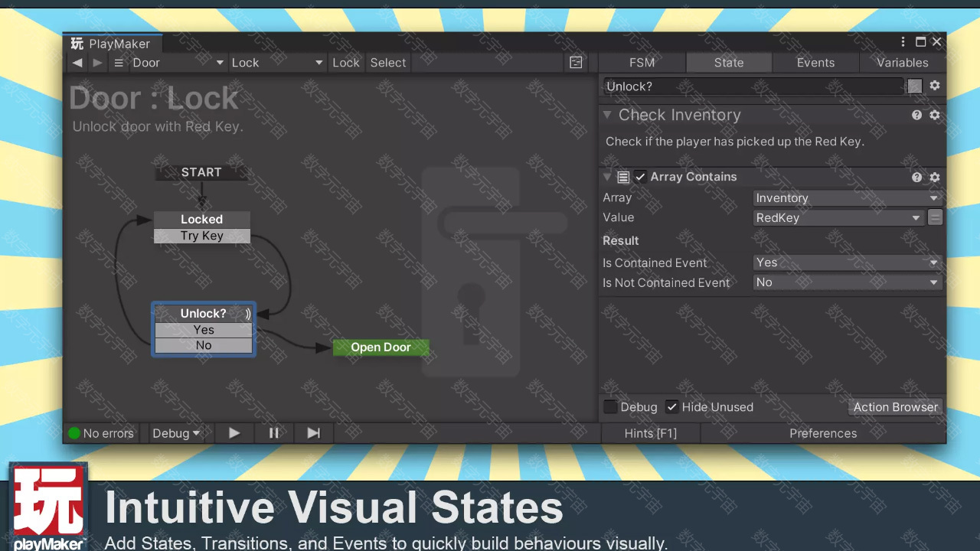Click the Unlock? state name field

753,86
